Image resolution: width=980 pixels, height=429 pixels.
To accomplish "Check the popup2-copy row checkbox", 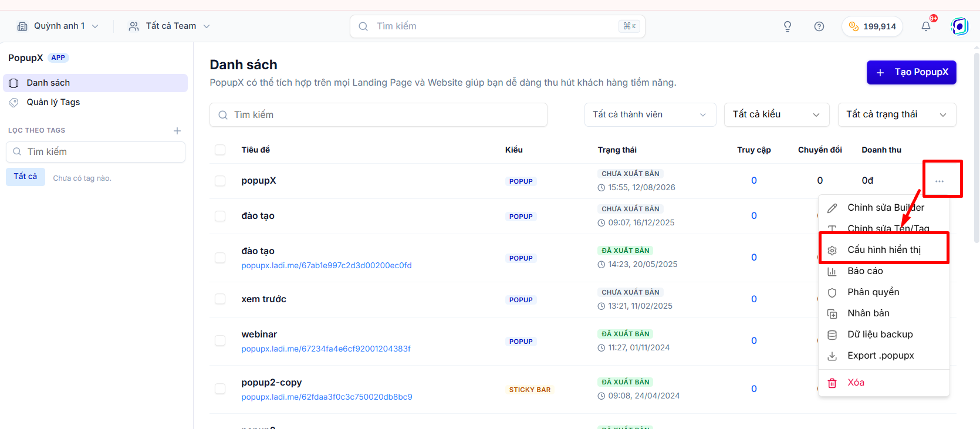I will (x=220, y=389).
